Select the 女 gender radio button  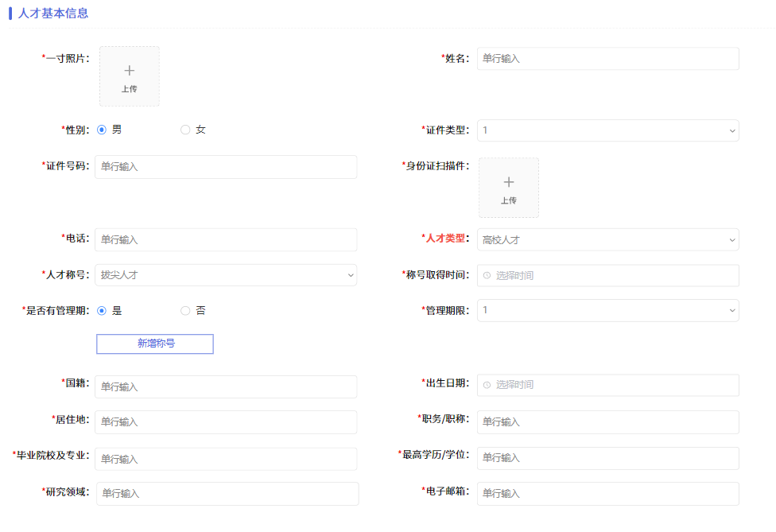click(x=185, y=130)
